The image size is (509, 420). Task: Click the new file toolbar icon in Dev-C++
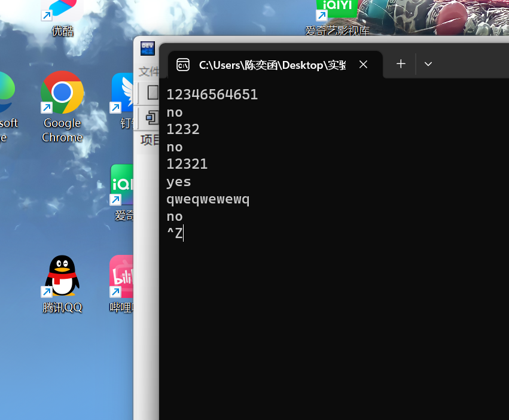tap(153, 93)
